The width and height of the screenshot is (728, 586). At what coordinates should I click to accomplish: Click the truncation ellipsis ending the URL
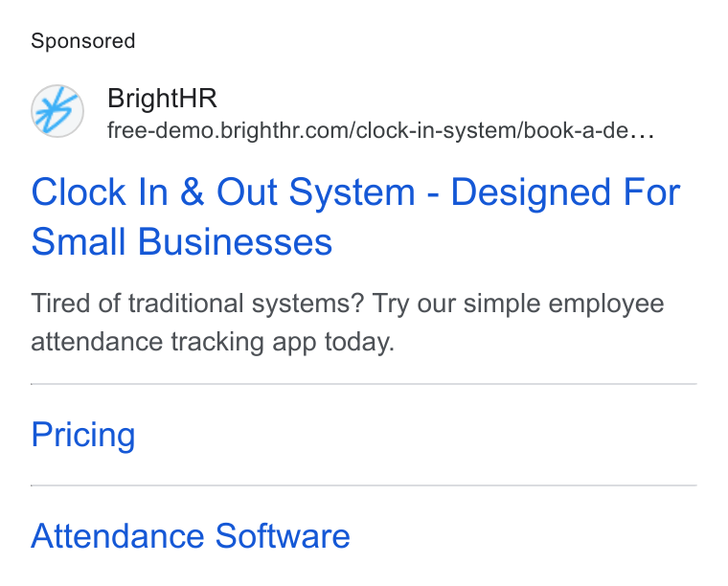coord(642,135)
